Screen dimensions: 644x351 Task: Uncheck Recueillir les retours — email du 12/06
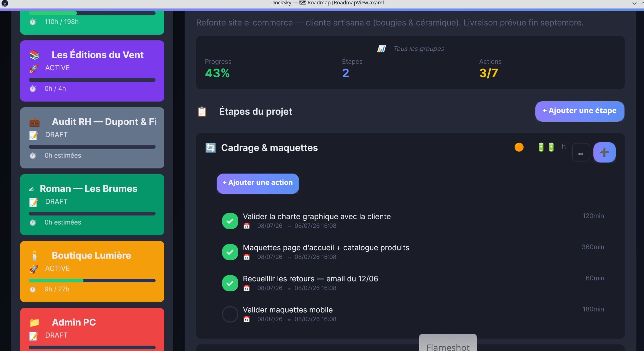point(230,283)
